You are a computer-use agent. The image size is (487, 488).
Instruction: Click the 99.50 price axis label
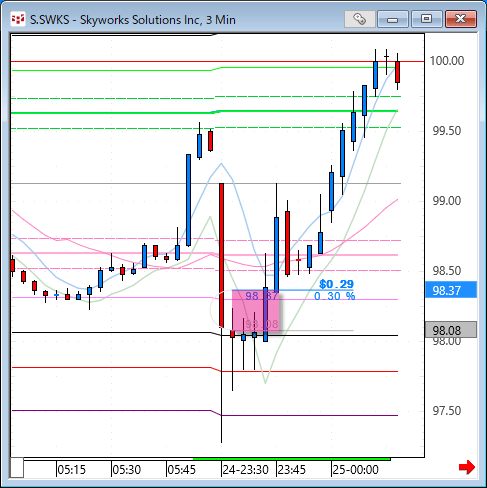447,131
